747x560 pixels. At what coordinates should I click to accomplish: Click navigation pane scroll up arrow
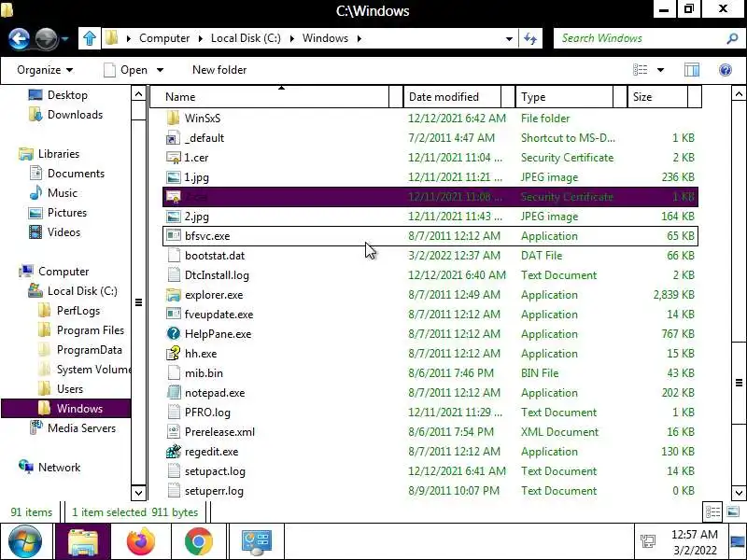pyautogui.click(x=138, y=94)
